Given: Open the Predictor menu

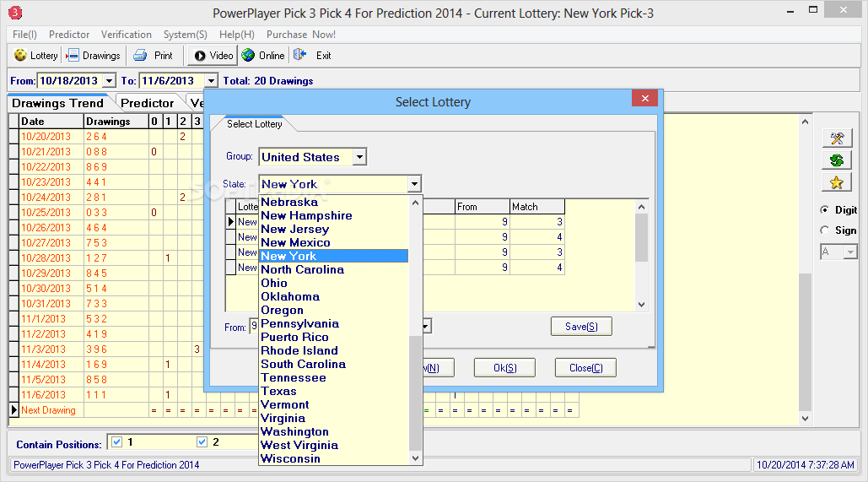Looking at the screenshot, I should click(69, 35).
